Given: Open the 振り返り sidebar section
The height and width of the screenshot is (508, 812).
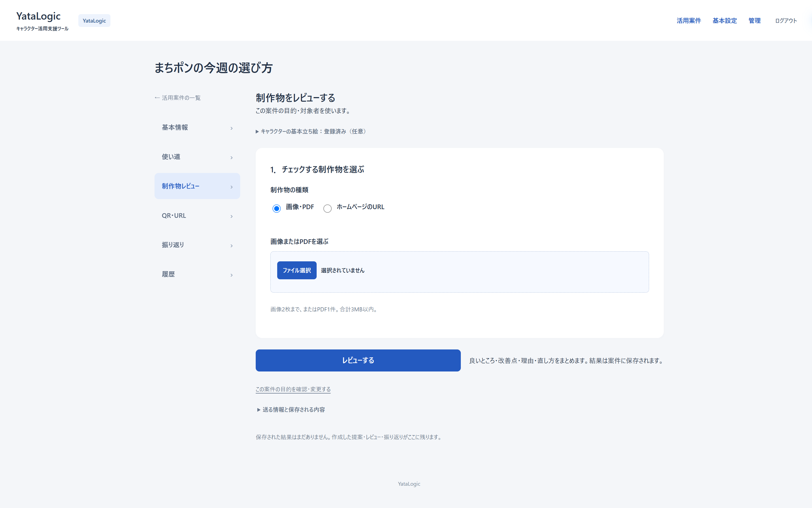Looking at the screenshot, I should [x=197, y=245].
